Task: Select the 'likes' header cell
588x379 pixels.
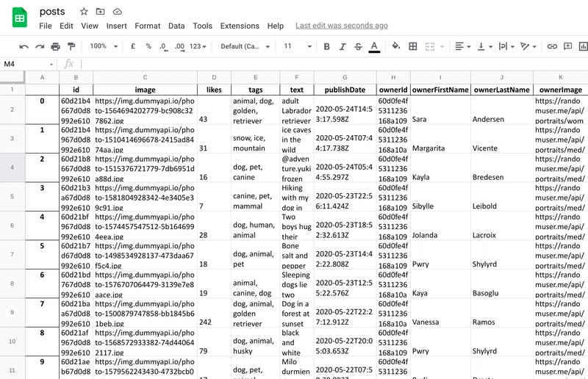Action: coord(214,90)
